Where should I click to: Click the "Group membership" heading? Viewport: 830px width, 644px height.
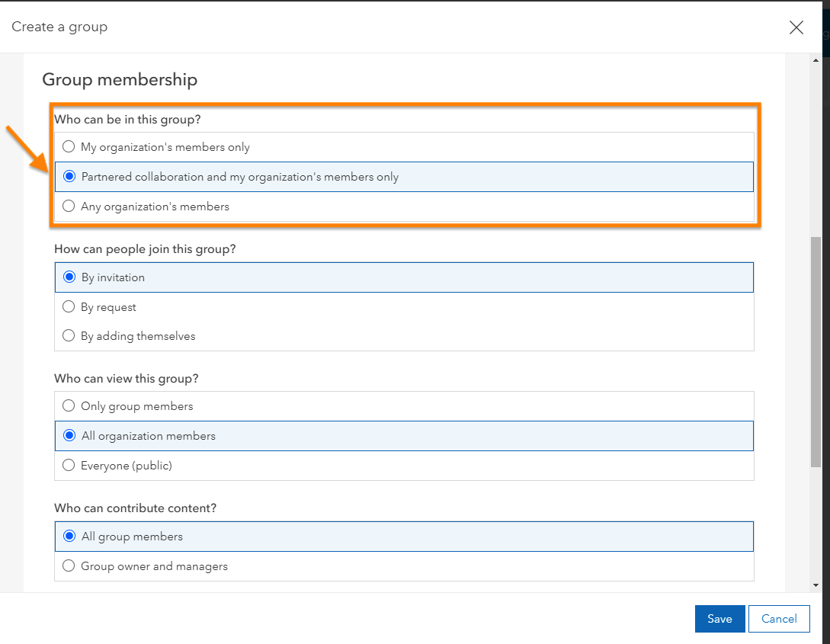coord(120,79)
